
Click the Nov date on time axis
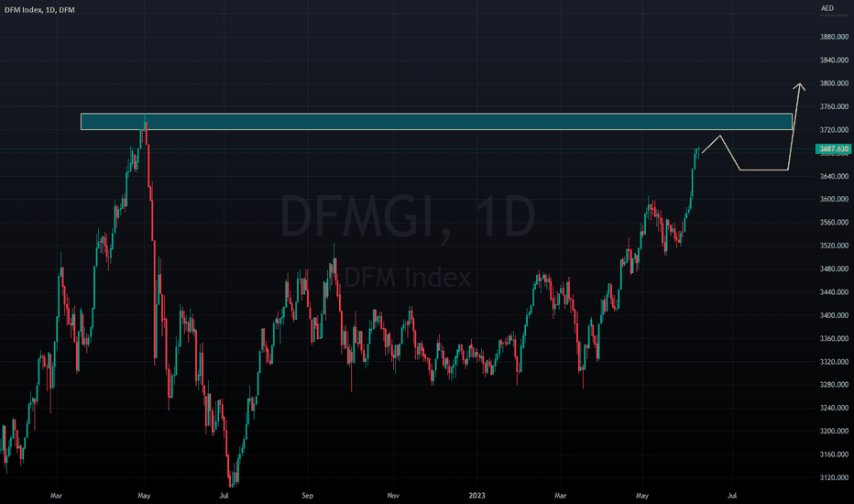point(393,496)
